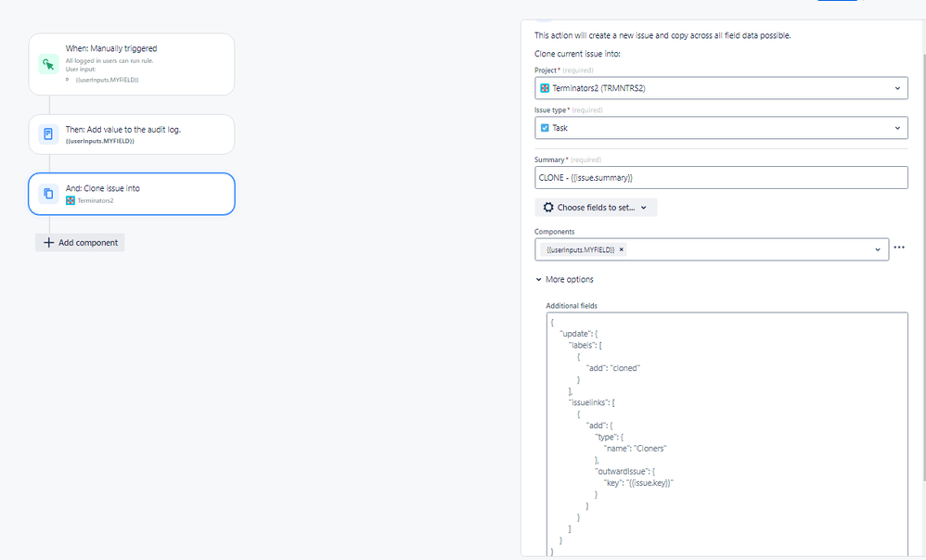This screenshot has height=560, width=926.
Task: Click the Add component button
Action: [x=80, y=243]
